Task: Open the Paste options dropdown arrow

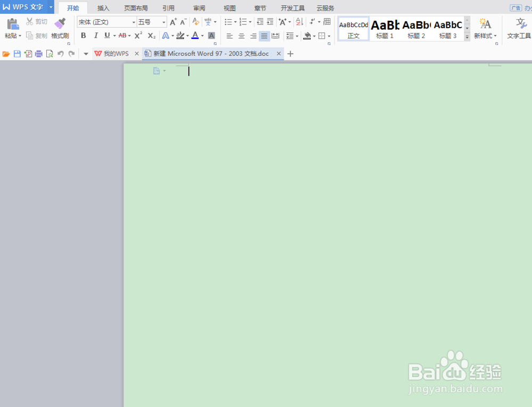Action: [x=20, y=36]
